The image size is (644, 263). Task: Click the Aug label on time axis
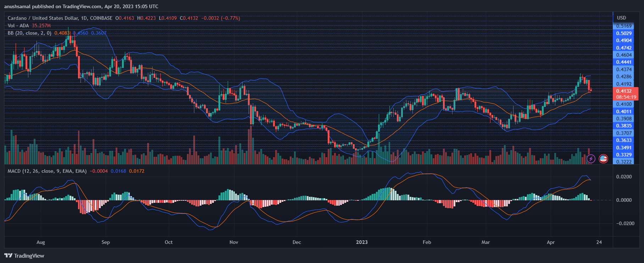[x=41, y=242]
